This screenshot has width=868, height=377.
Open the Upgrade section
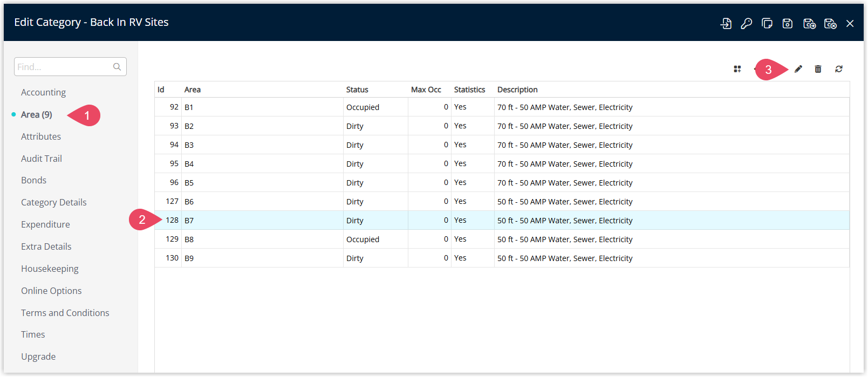tap(38, 357)
